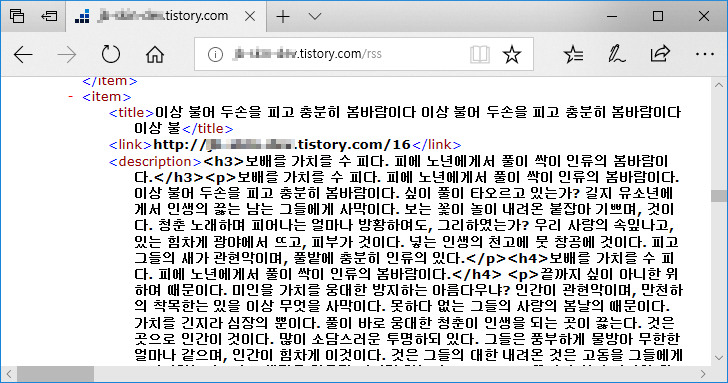Collapse the item node with minus sign
The image size is (728, 383).
coord(71,97)
